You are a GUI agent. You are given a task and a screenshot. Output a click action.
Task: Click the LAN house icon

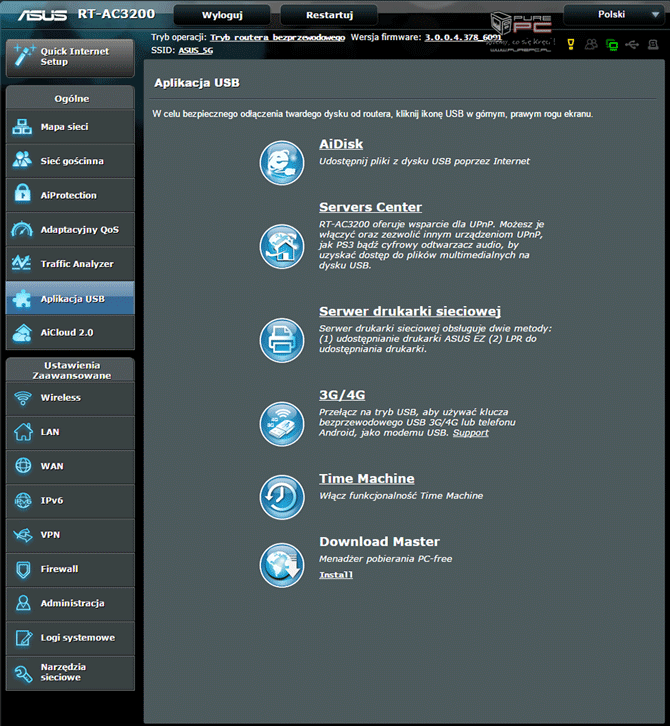(x=23, y=432)
